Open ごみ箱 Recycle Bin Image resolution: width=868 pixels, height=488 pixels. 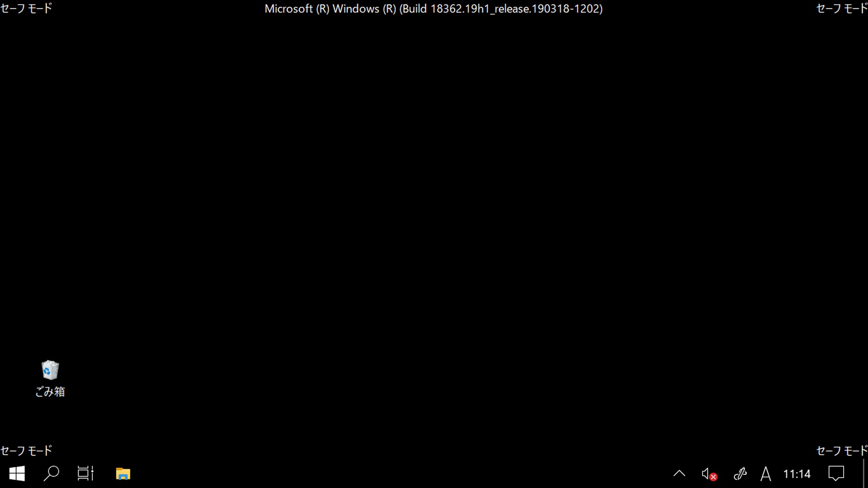[50, 370]
